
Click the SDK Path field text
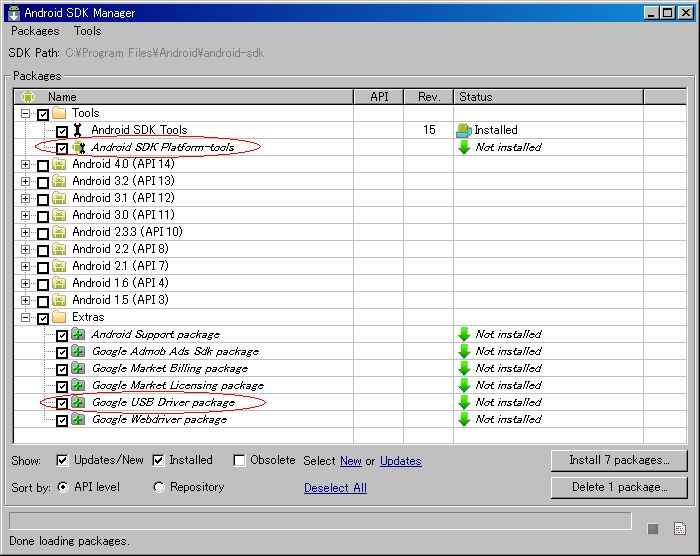point(165,53)
